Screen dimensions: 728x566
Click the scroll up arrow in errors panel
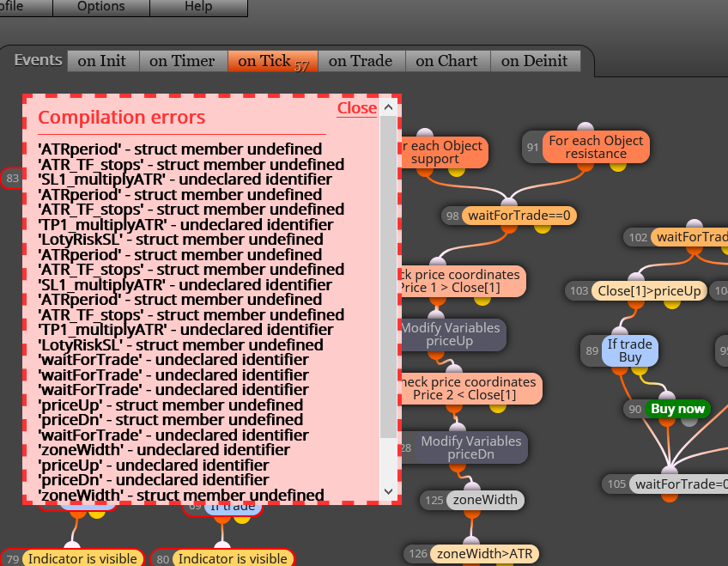coord(389,107)
